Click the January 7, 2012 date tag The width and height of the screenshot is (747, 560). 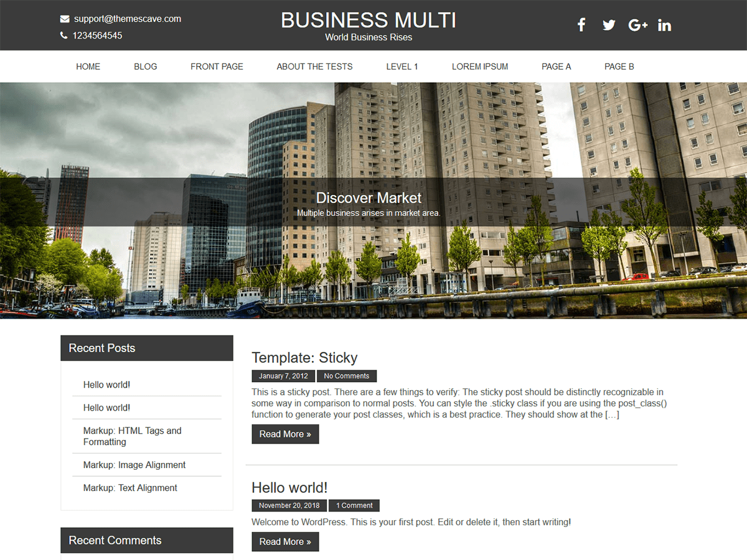coord(283,376)
